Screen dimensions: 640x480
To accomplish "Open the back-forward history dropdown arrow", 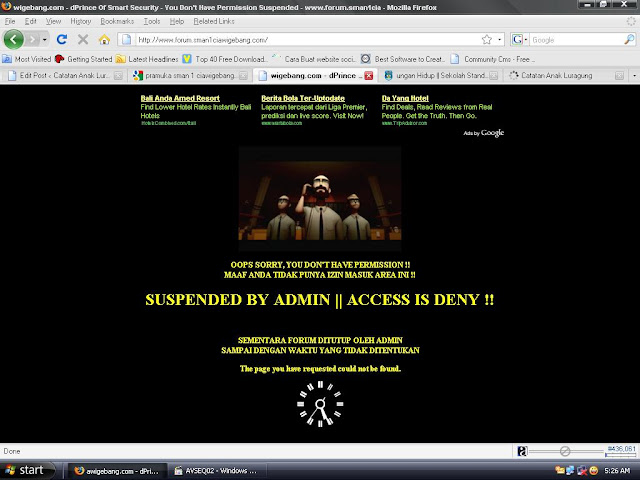I will (x=44, y=40).
